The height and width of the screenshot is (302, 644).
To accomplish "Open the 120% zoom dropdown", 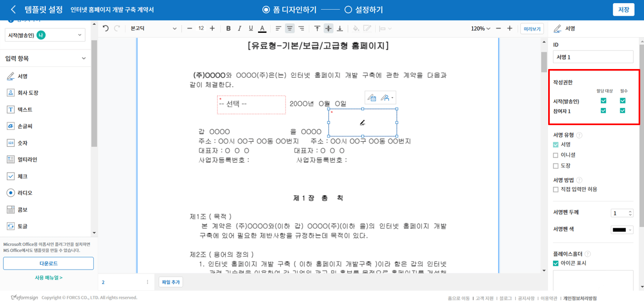I will pyautogui.click(x=481, y=29).
